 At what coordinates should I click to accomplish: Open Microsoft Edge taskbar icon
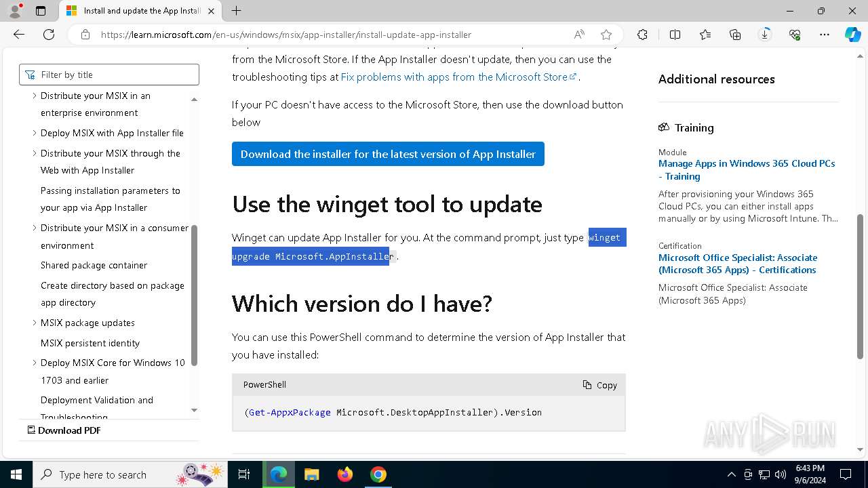279,474
